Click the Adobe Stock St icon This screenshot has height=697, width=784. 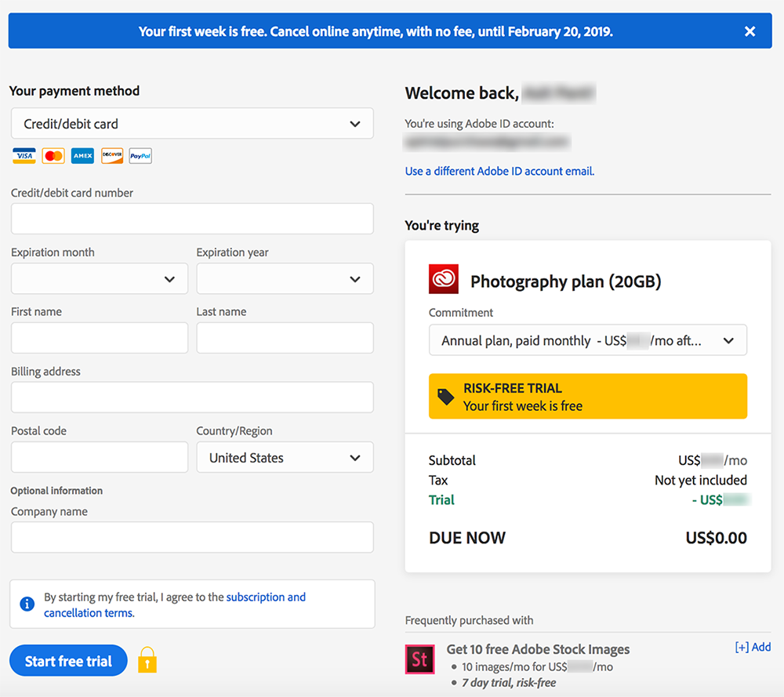419,659
